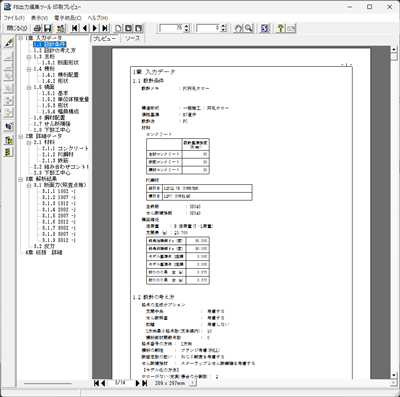Go to next page in bottom navigation bar

137,383
